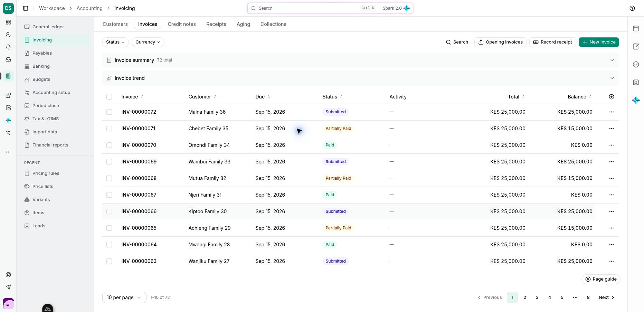
Task: Open Payables in the sidebar
Action: pos(55,53)
